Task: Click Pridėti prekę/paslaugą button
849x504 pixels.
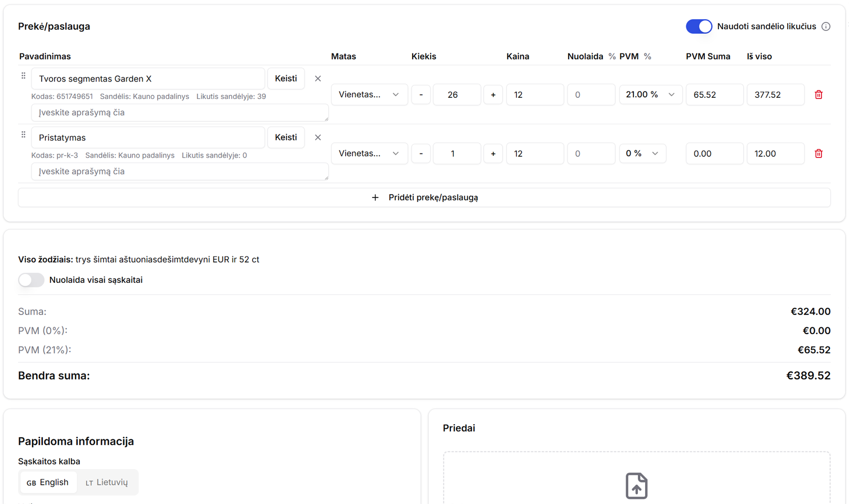Action: point(424,197)
